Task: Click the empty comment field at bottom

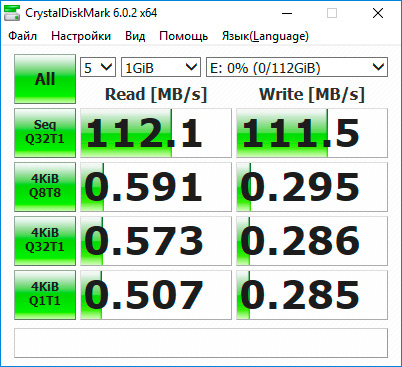Action: click(x=201, y=343)
